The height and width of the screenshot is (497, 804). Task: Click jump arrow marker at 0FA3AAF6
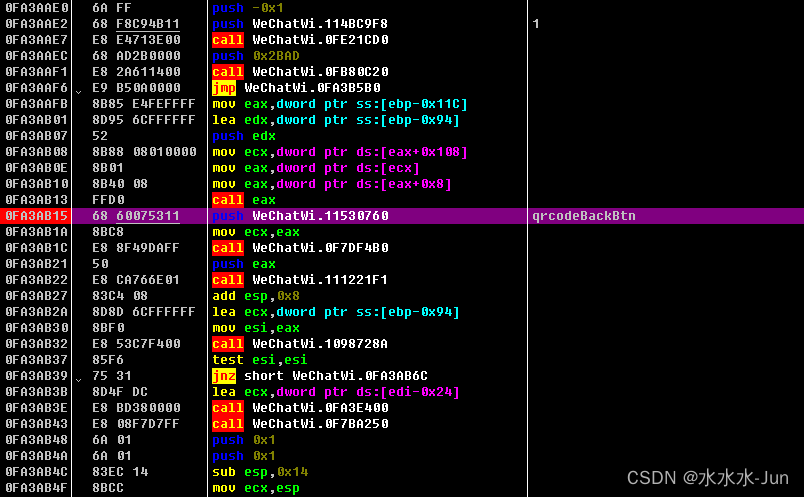coord(78,91)
